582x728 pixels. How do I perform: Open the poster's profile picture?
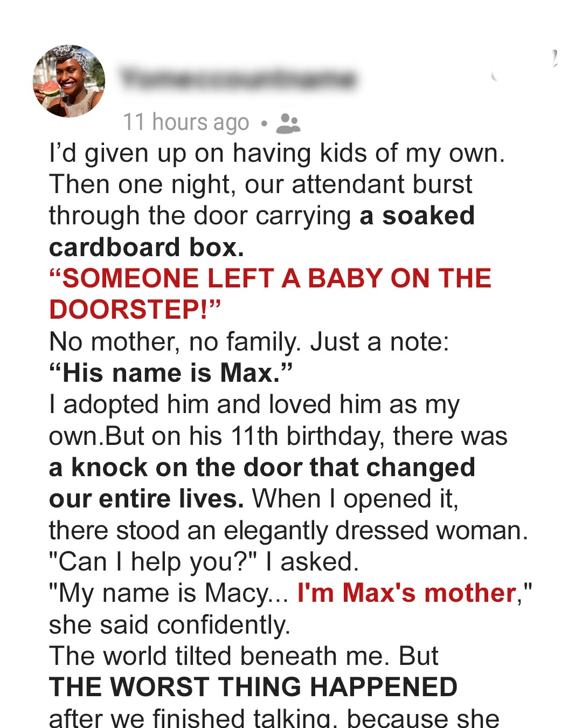69,81
